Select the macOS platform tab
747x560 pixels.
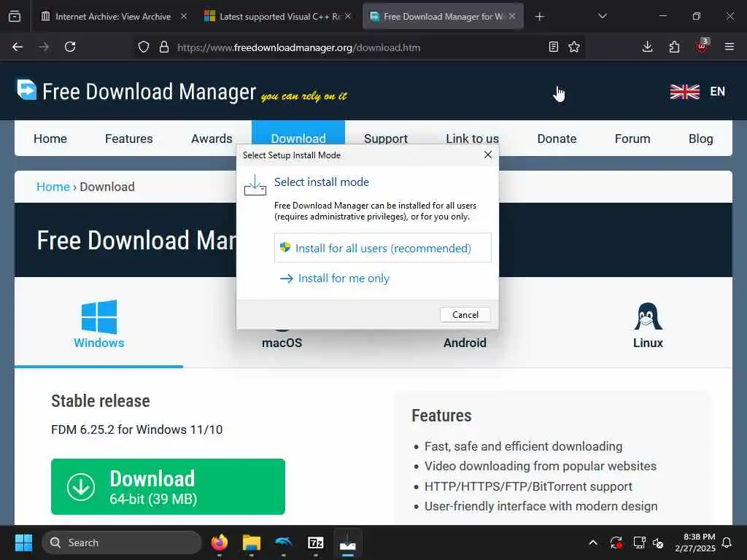pyautogui.click(x=282, y=343)
